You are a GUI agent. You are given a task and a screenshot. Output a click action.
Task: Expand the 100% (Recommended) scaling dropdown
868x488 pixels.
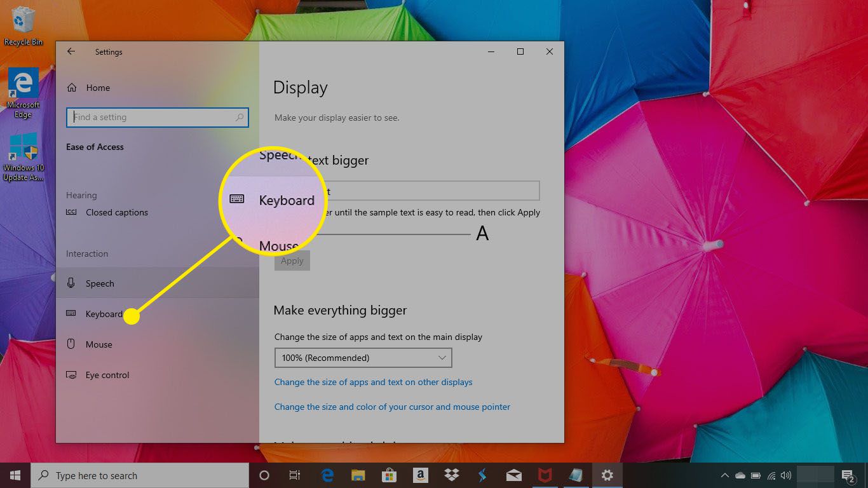click(363, 358)
